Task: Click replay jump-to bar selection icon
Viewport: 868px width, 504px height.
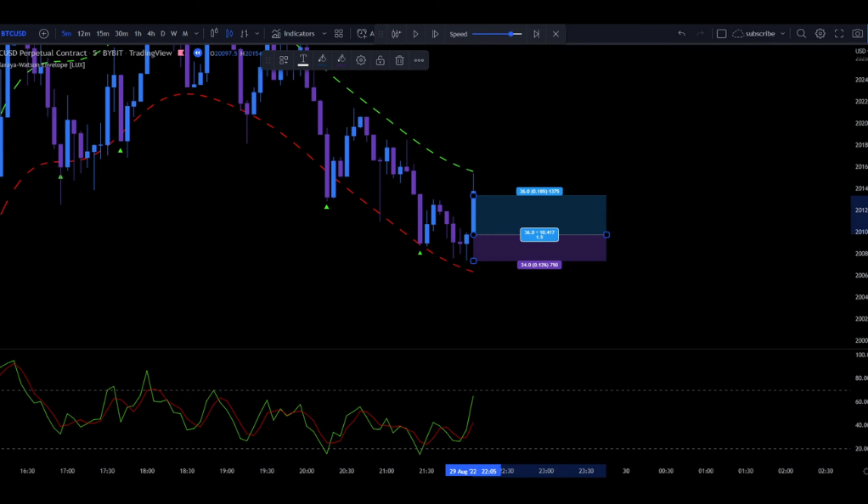Action: point(396,34)
